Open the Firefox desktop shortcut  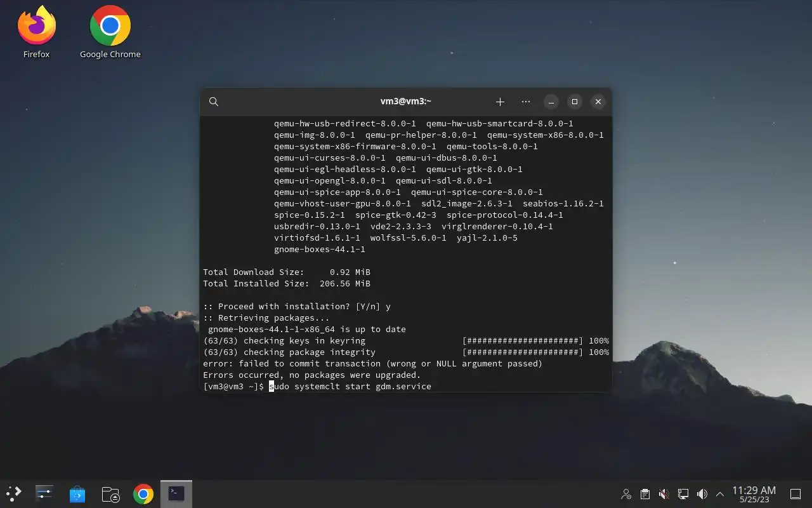[36, 32]
